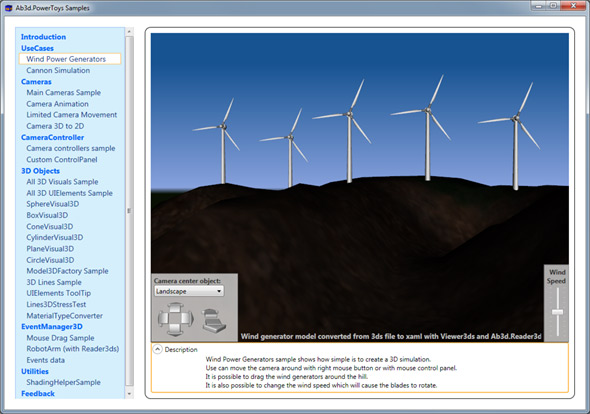Open Mouse Drag Sample
Screen dimensions: 590x414
tap(60, 338)
